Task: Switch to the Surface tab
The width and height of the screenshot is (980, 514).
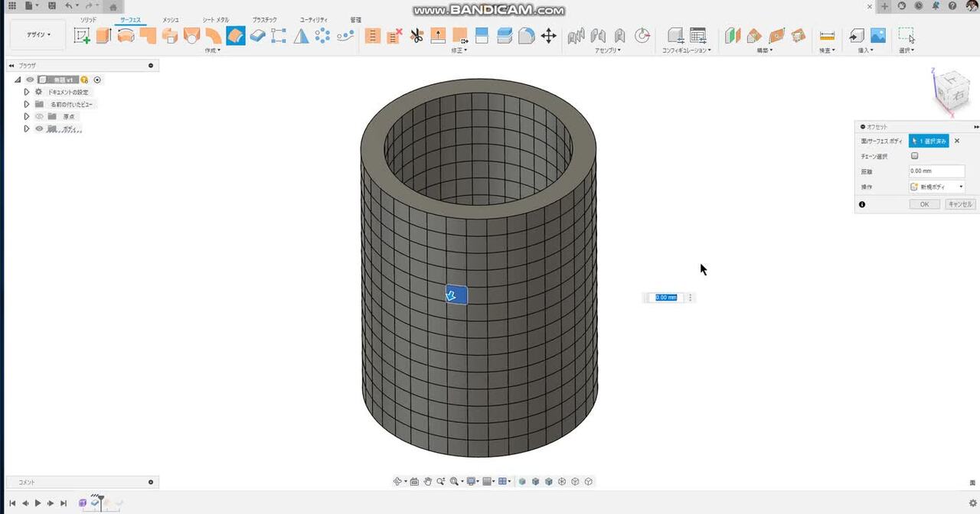Action: click(x=130, y=19)
